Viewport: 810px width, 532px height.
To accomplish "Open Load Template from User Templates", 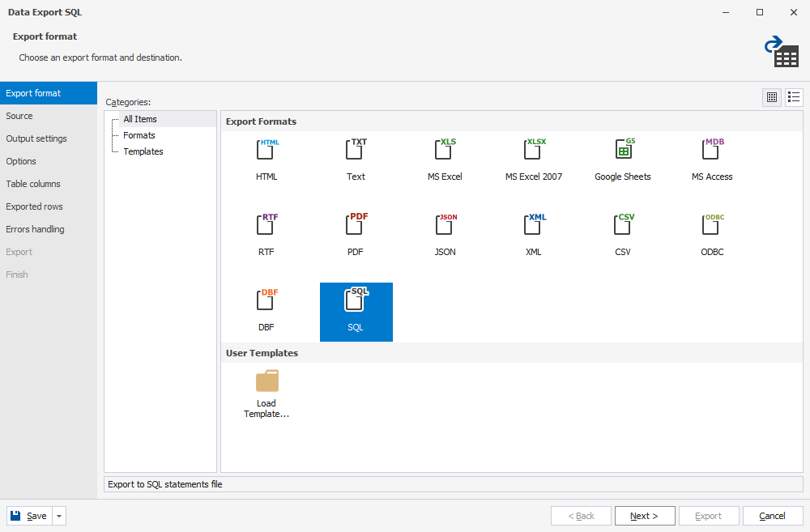I will coord(266,391).
